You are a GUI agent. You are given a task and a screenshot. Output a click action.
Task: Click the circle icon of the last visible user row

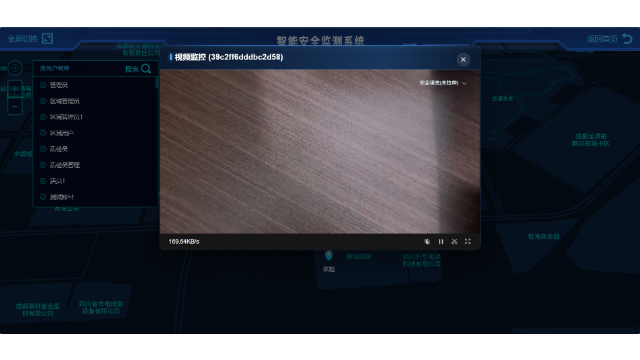click(43, 197)
